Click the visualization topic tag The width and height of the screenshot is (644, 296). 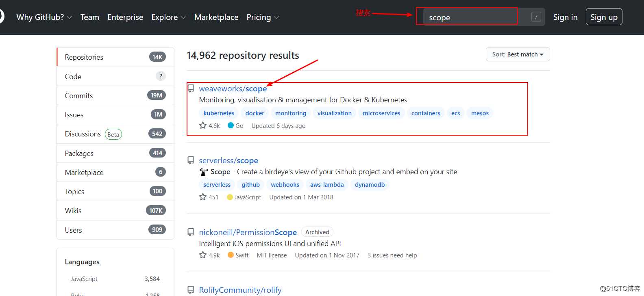(335, 113)
